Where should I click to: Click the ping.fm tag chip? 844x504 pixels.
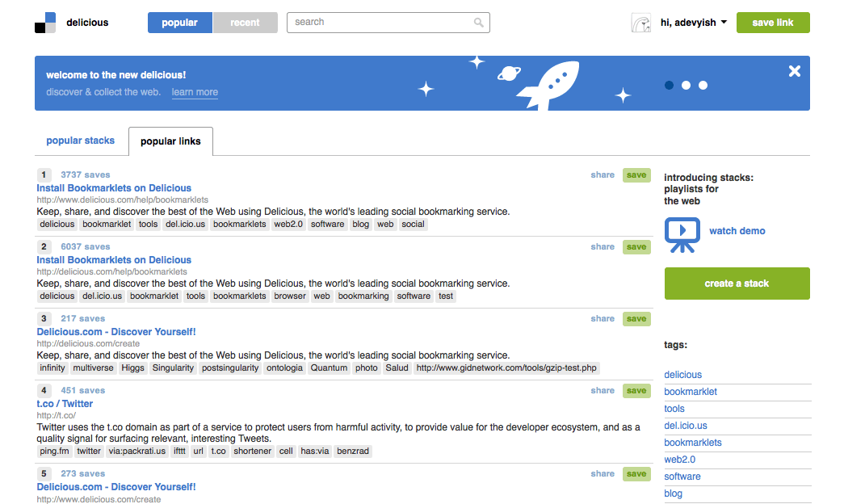[x=54, y=451]
